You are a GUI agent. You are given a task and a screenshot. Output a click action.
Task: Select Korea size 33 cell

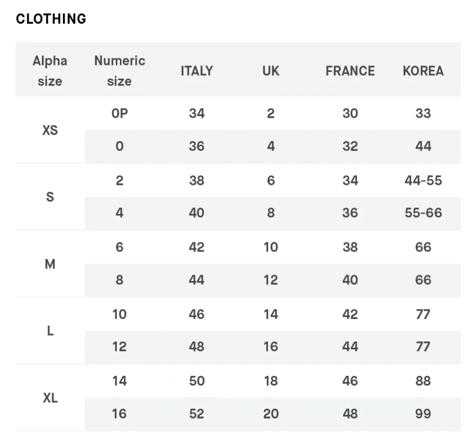tap(423, 113)
